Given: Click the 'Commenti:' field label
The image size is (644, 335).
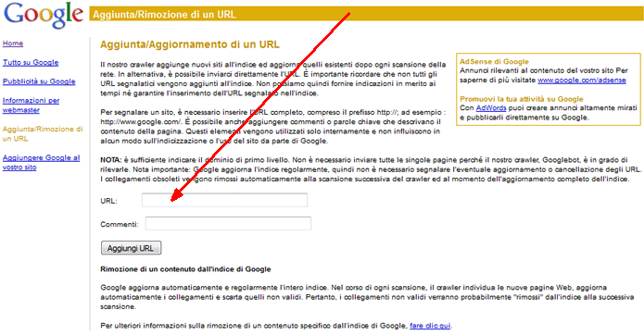Looking at the screenshot, I should click(x=120, y=224).
